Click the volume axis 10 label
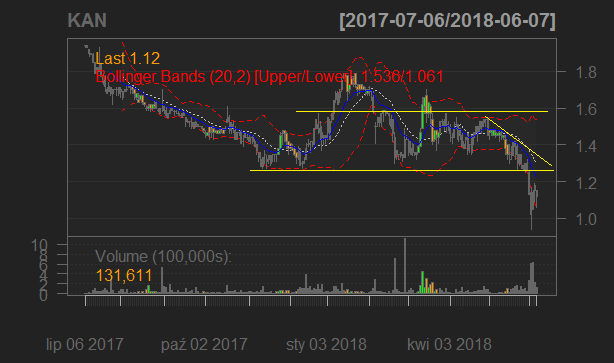The image size is (614, 363). [x=39, y=246]
